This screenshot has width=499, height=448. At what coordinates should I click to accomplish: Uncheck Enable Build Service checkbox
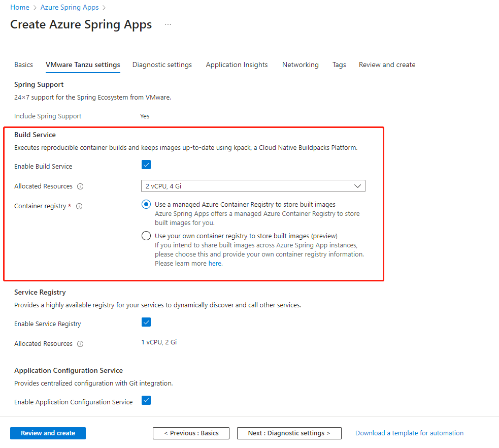pos(146,165)
